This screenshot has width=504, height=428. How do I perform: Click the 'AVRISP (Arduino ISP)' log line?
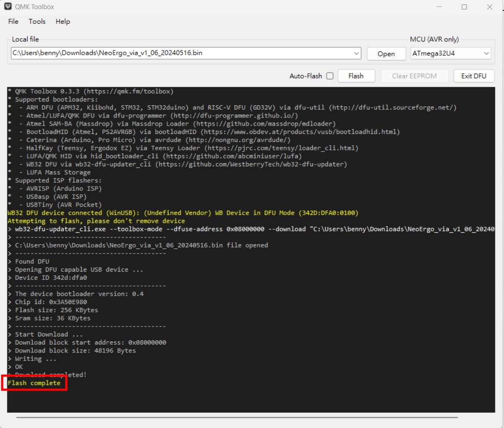pyautogui.click(x=55, y=189)
